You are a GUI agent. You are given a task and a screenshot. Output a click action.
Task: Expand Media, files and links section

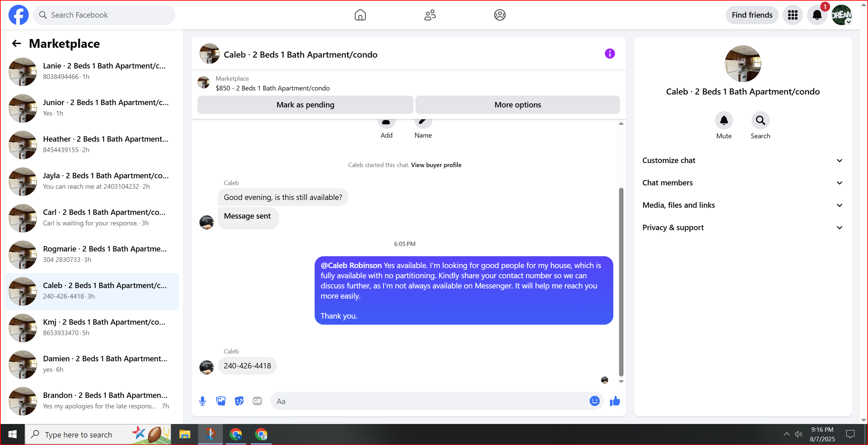point(743,205)
